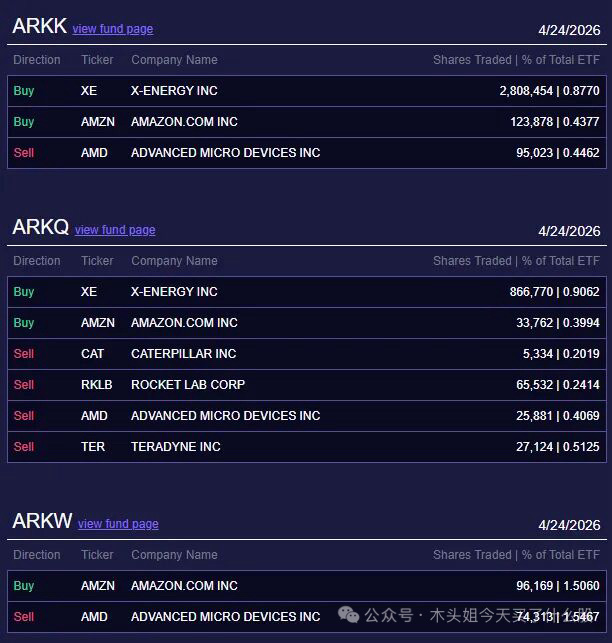The height and width of the screenshot is (643, 612).
Task: Open the ARKK view fund page link
Action: (112, 29)
